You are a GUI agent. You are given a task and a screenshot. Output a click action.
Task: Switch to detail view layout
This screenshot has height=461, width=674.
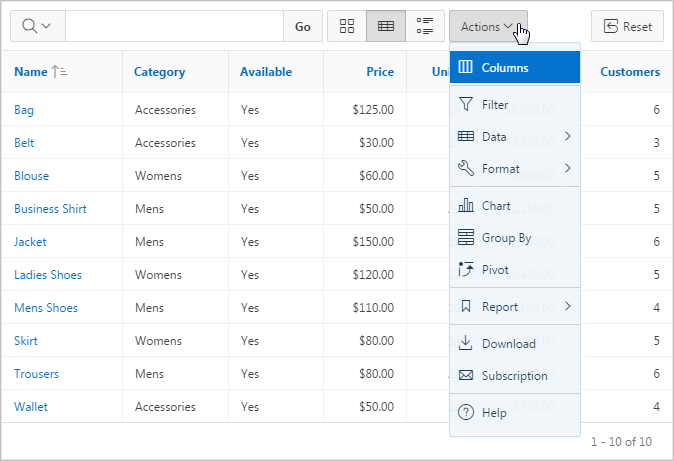click(x=425, y=27)
